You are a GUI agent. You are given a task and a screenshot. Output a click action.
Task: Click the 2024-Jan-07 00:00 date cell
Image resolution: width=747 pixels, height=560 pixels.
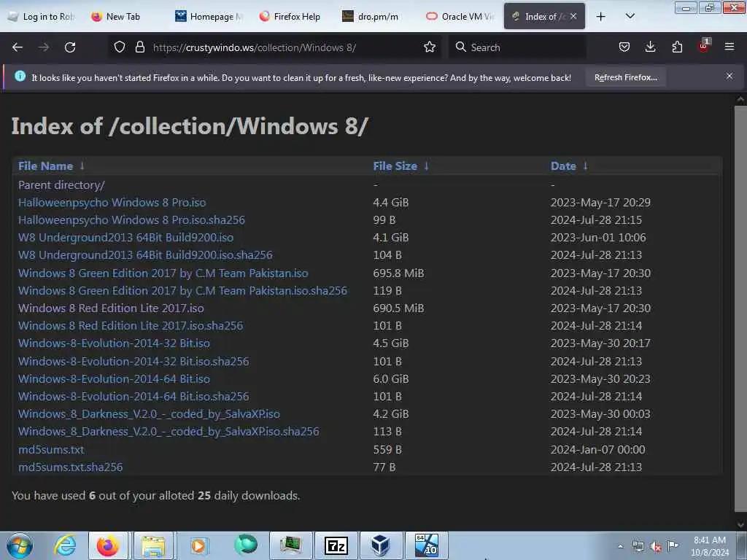[598, 449]
